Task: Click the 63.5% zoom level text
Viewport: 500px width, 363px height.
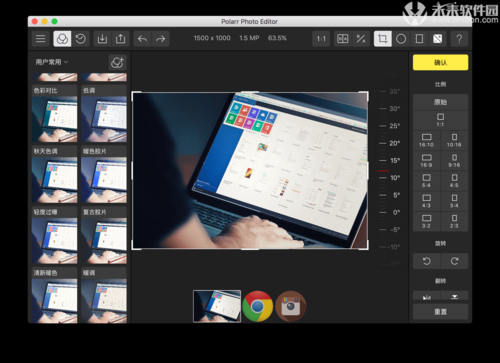Action: tap(277, 38)
